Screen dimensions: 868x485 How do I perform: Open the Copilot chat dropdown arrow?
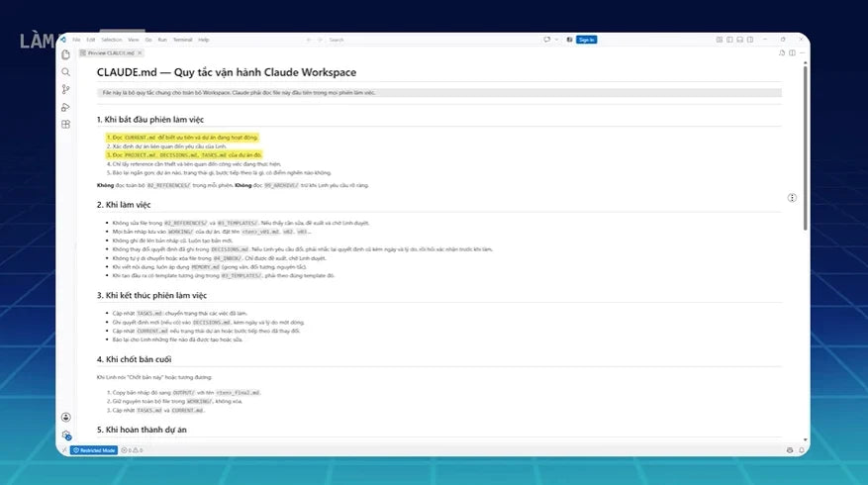[x=556, y=40]
